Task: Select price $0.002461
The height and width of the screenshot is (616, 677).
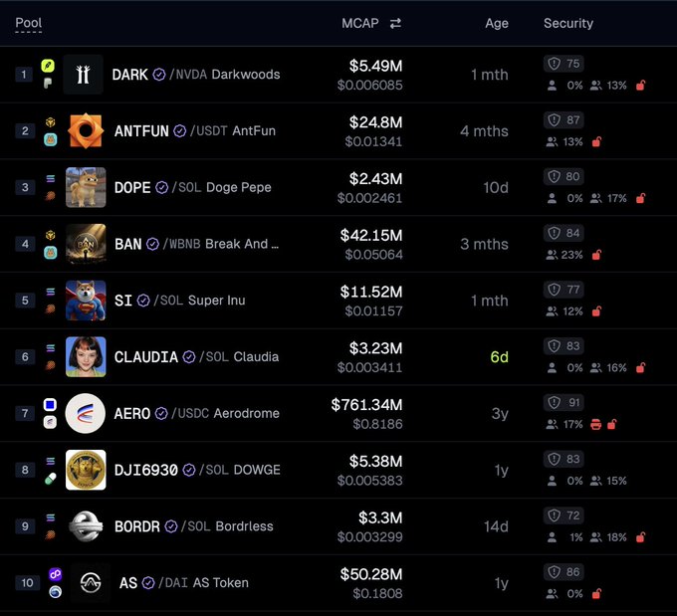Action: (x=369, y=198)
